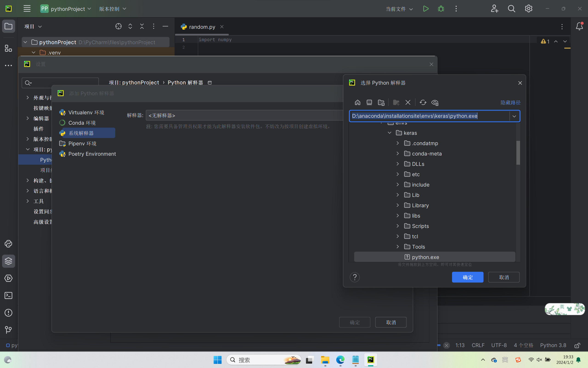The height and width of the screenshot is (368, 588).
Task: Expand the Scripts folder
Action: (398, 226)
